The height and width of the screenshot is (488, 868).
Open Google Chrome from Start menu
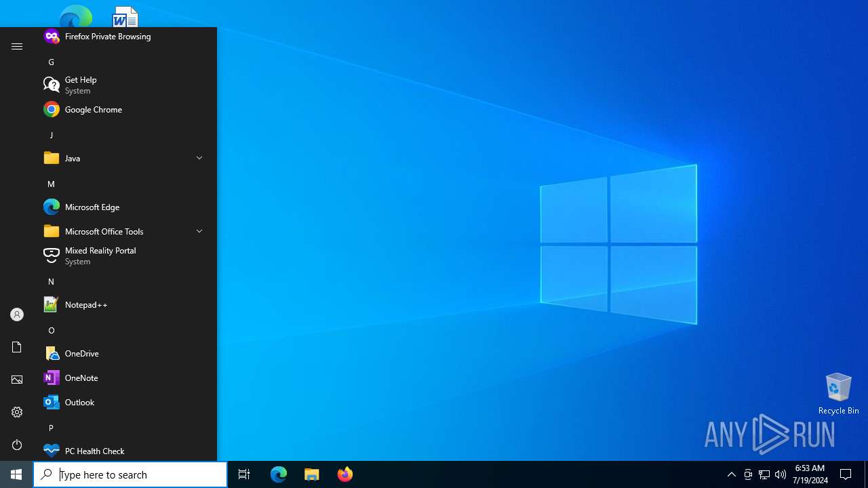click(125, 109)
